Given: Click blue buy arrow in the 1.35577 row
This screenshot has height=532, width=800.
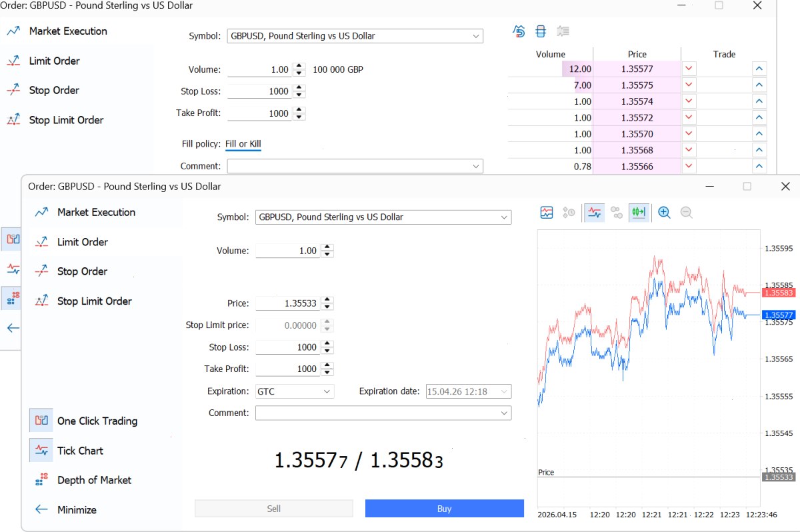Looking at the screenshot, I should 759,69.
